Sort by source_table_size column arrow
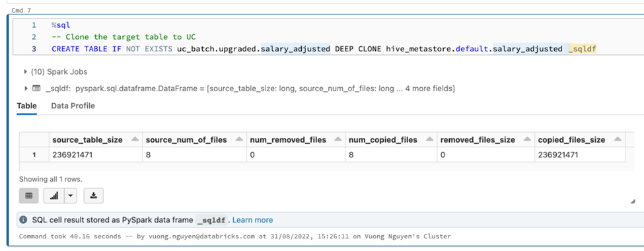644x251 pixels. [135, 139]
